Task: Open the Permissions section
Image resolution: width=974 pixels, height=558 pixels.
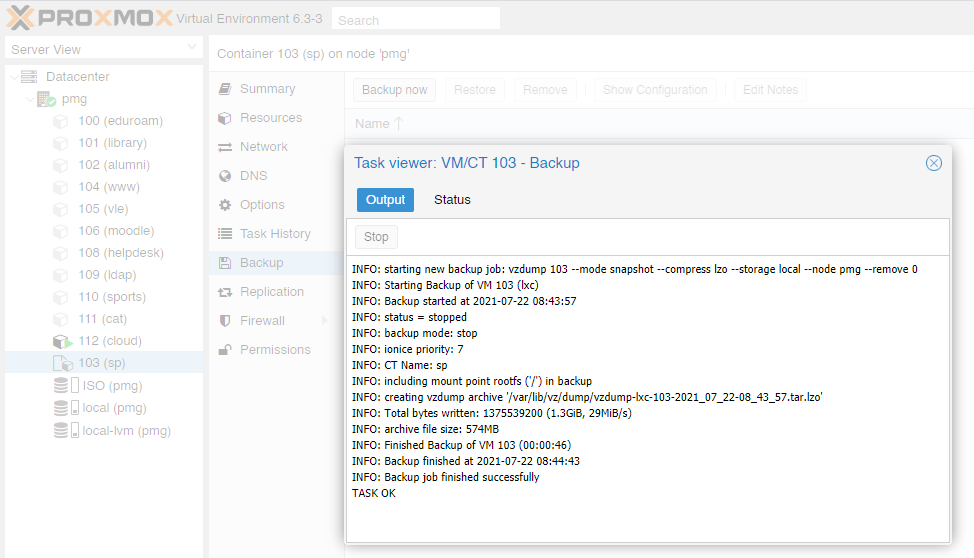Action: click(276, 350)
